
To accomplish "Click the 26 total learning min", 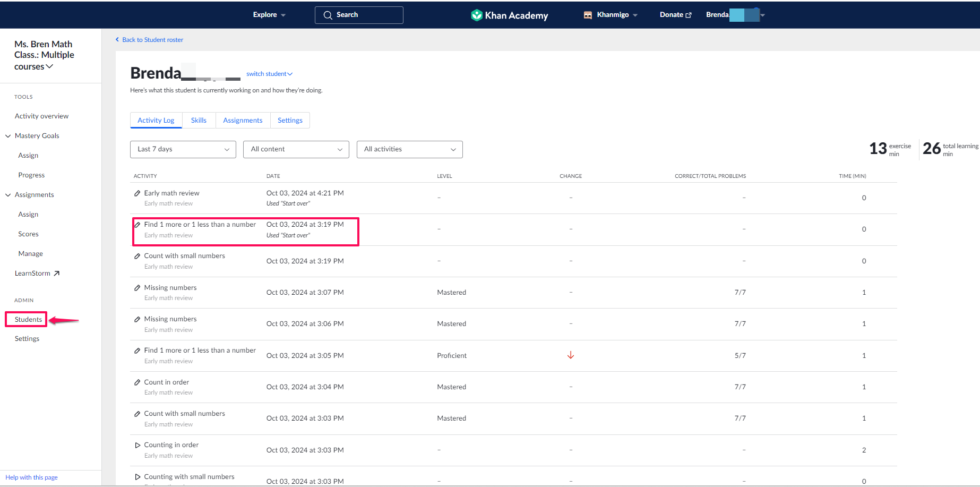I will click(950, 149).
